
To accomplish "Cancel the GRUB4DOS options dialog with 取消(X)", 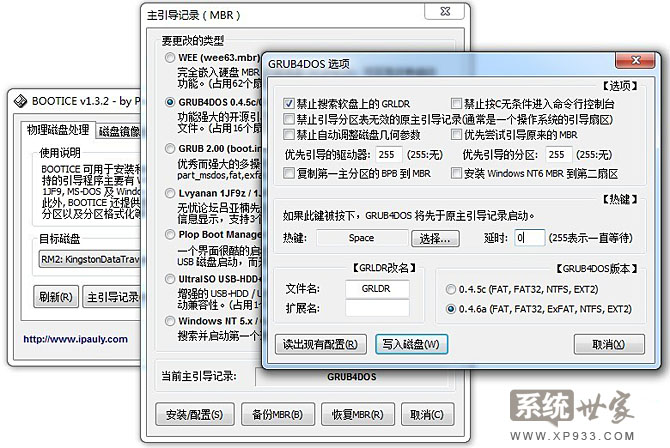I will pyautogui.click(x=609, y=344).
